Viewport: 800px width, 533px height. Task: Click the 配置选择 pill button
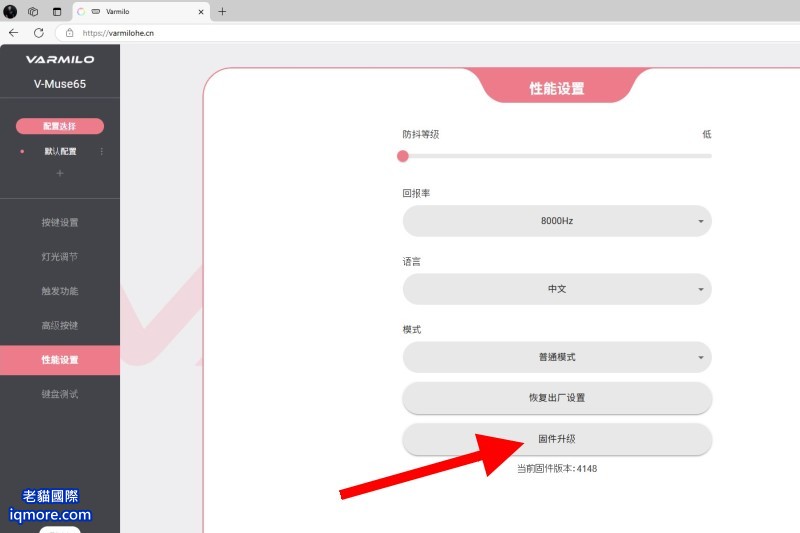[x=60, y=126]
